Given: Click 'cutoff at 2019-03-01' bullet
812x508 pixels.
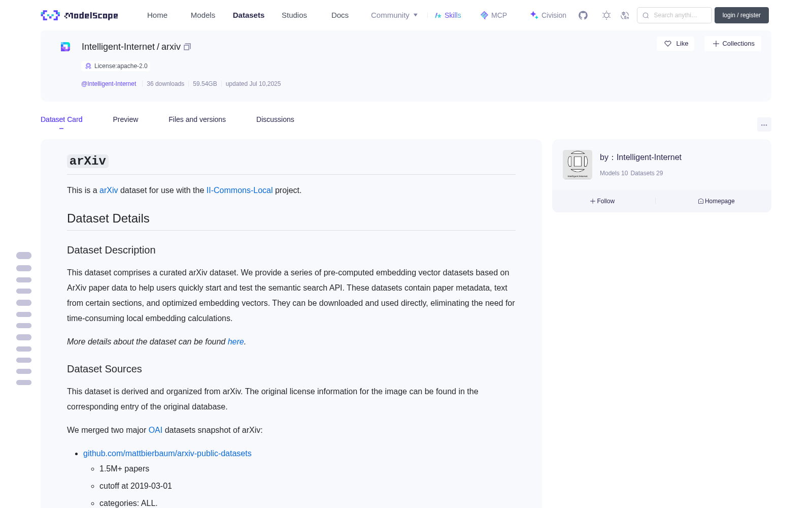Looking at the screenshot, I should pos(136,486).
